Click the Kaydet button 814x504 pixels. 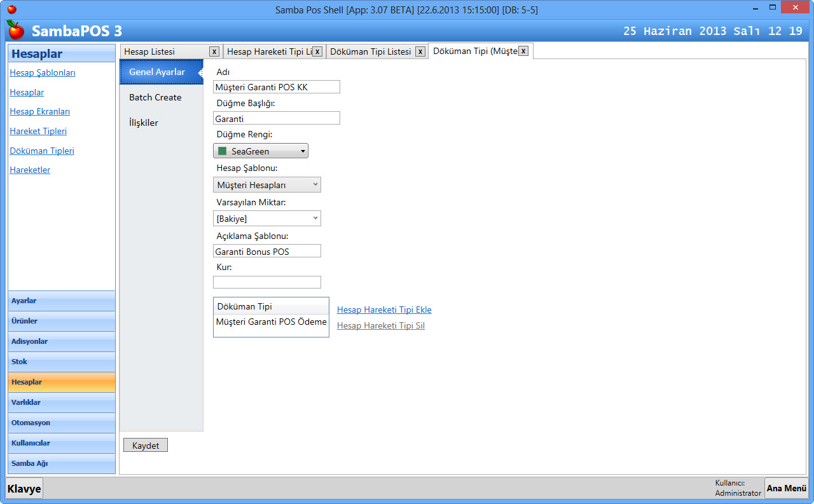click(x=146, y=446)
